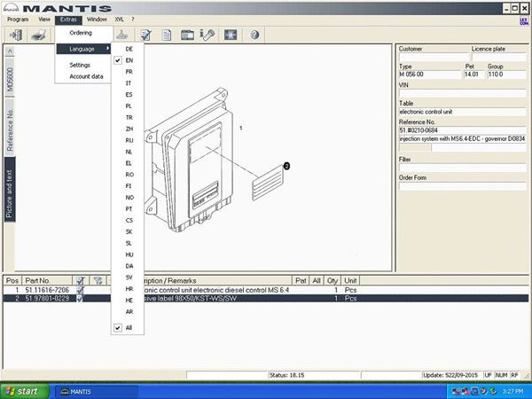
Task: Open the Program menu
Action: pos(18,19)
